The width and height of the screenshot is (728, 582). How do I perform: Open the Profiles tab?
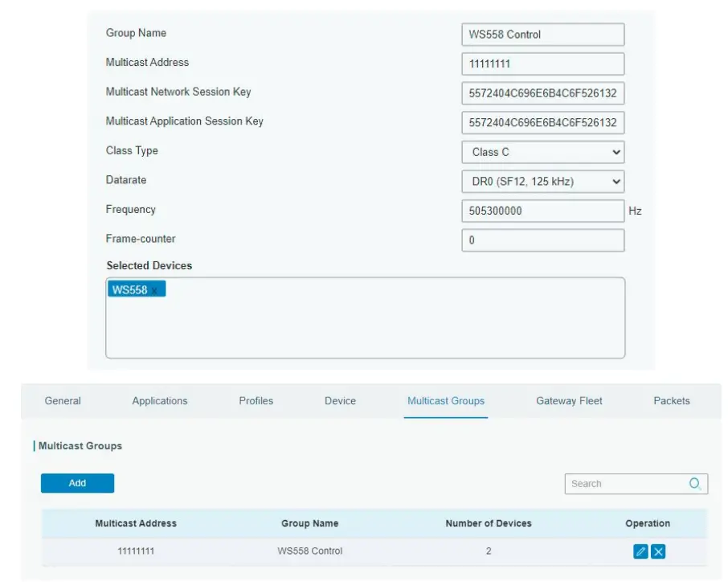pos(256,401)
